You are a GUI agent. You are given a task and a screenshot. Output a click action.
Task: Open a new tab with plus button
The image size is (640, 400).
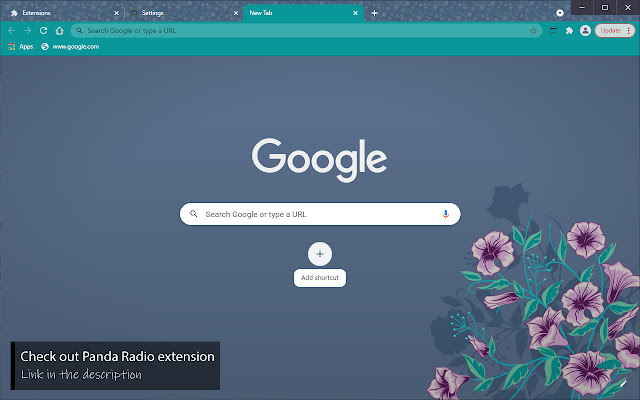pos(374,13)
